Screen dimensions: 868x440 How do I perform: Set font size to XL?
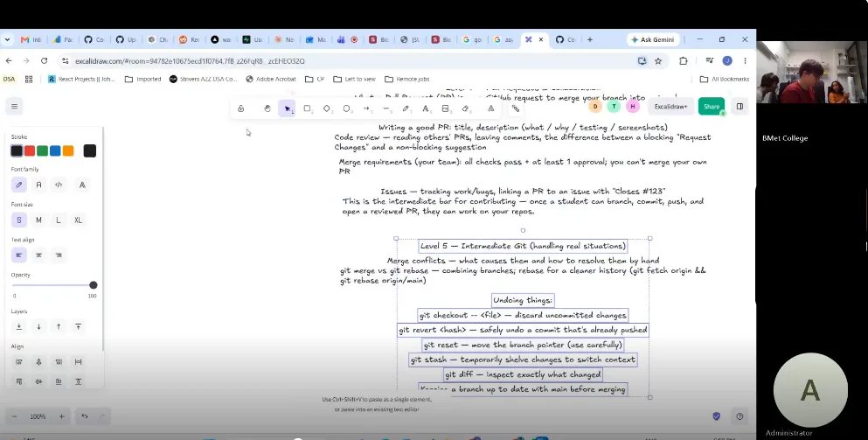[x=78, y=220]
